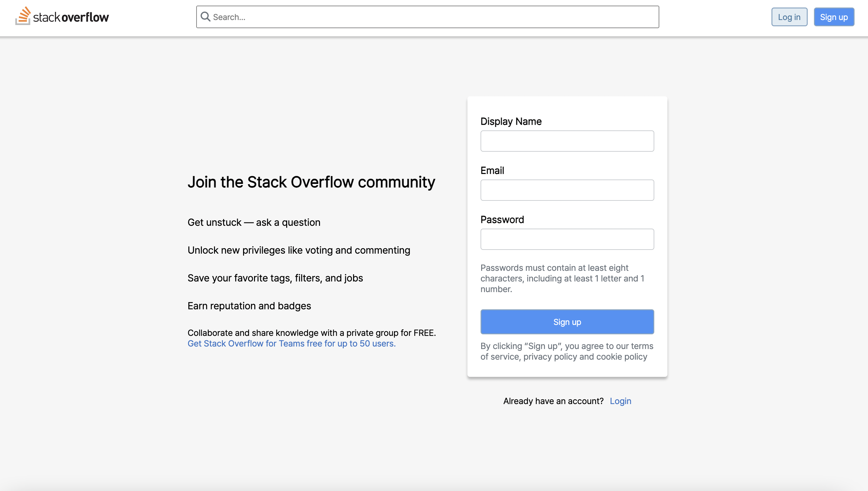Click the terms of service agreement text
The image size is (868, 491).
567,351
